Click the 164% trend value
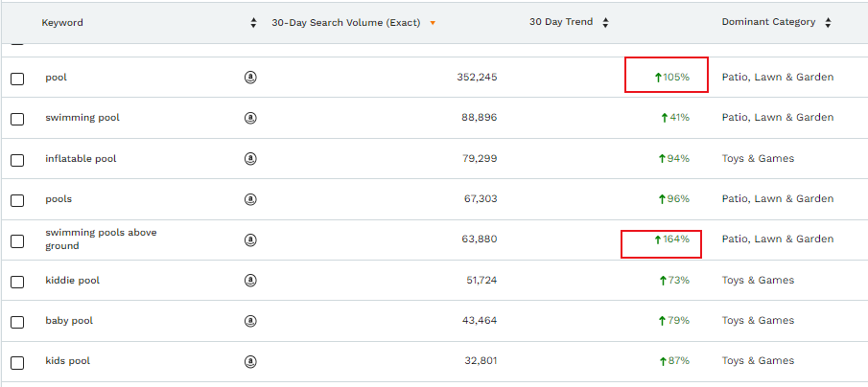 671,239
